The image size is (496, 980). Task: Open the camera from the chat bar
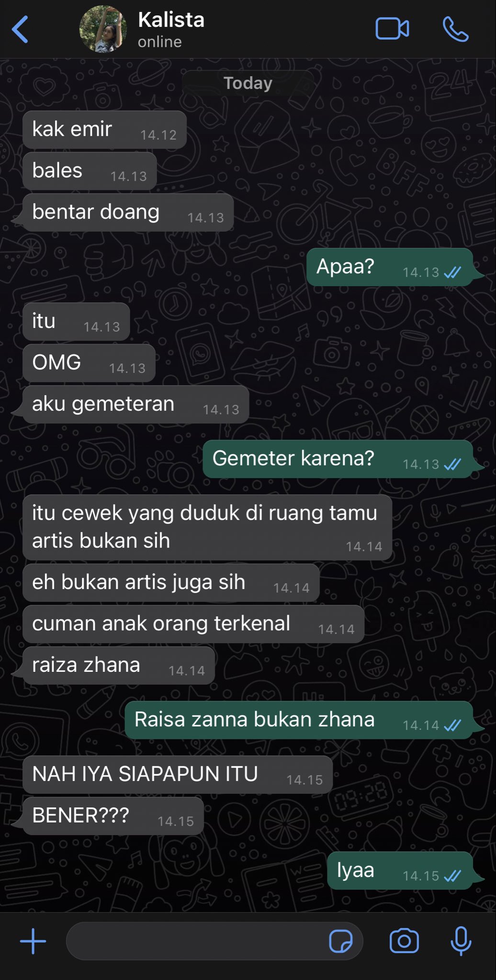pyautogui.click(x=404, y=941)
